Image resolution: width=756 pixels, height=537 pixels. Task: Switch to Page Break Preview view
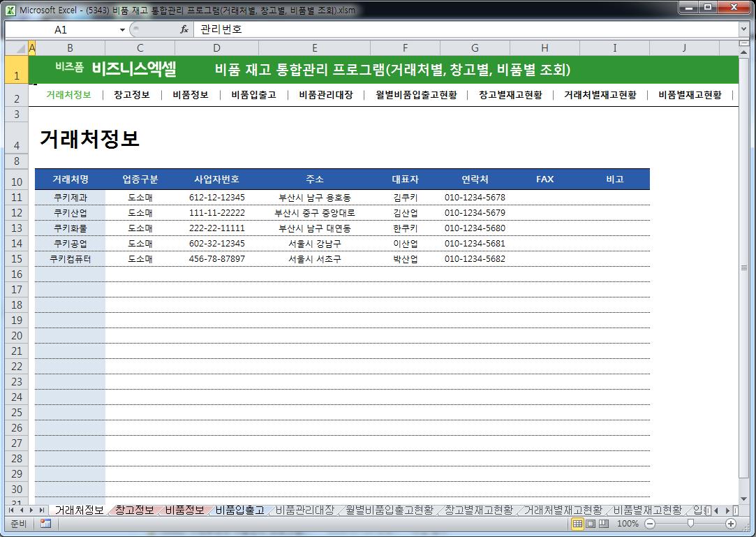604,524
